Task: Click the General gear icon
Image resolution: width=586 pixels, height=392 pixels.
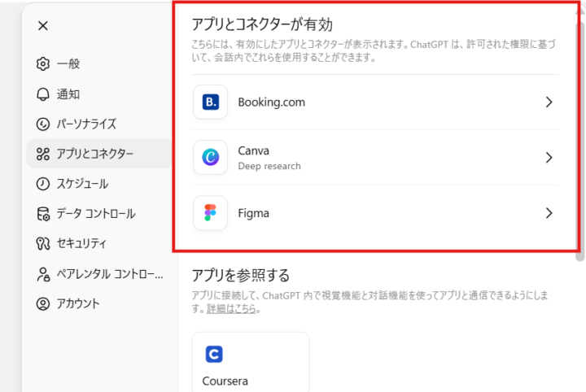Action: click(x=43, y=64)
